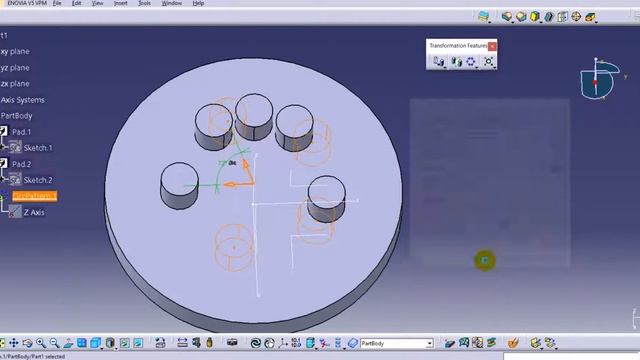Select the Mirror tool in Transformation Features
Screen dimensions: 640x360
click(x=456, y=62)
